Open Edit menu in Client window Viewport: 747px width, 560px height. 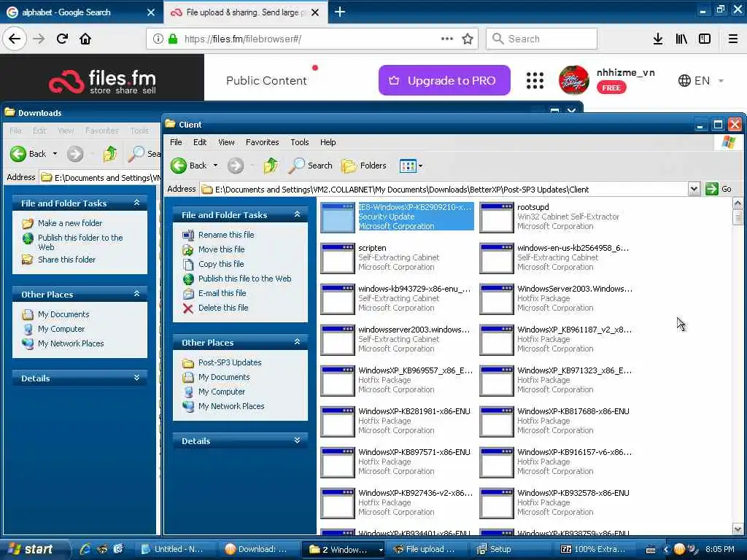coord(200,142)
